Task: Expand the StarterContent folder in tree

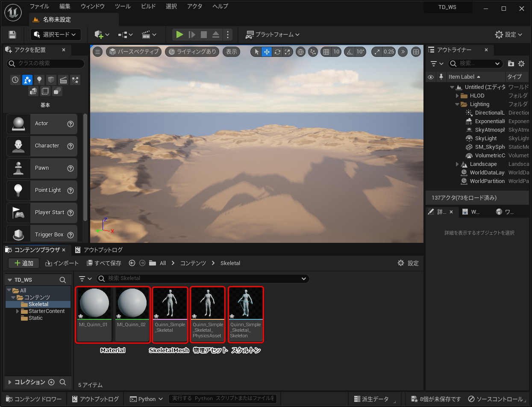Action: [x=18, y=311]
